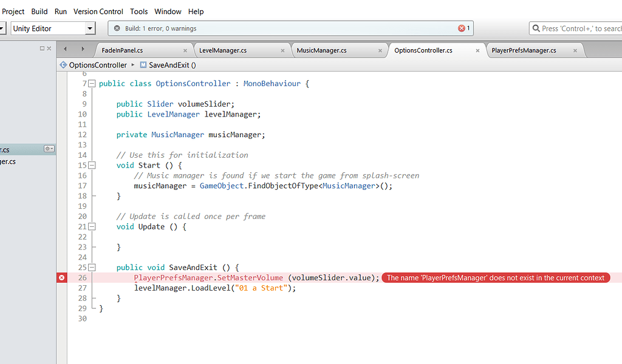Click the build status stop icon

[x=117, y=29]
